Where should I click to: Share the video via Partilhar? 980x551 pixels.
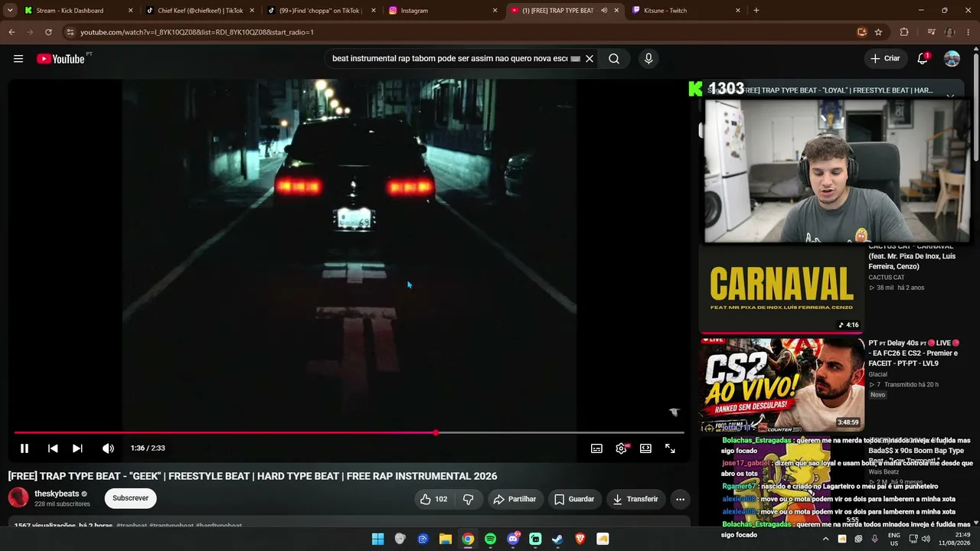coord(514,499)
